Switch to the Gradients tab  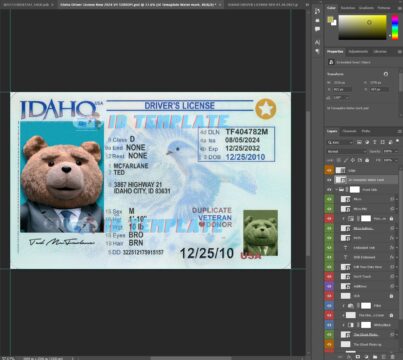[366, 8]
